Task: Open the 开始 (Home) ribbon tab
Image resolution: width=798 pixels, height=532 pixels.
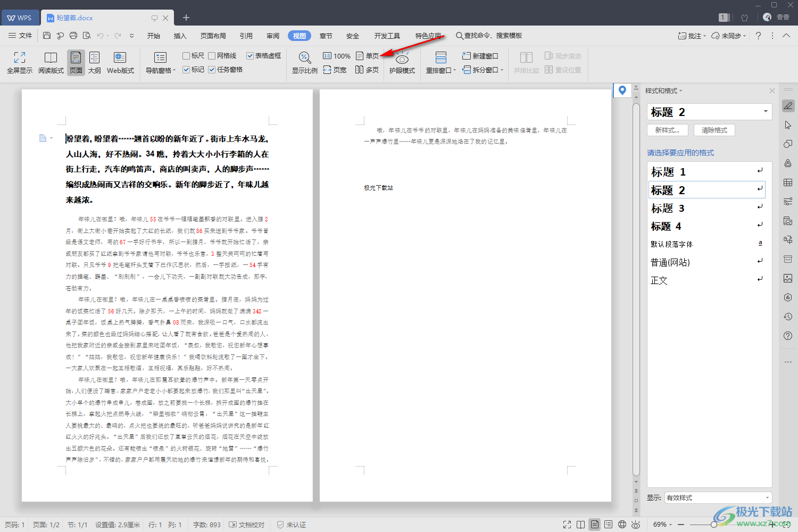Action: [x=154, y=36]
